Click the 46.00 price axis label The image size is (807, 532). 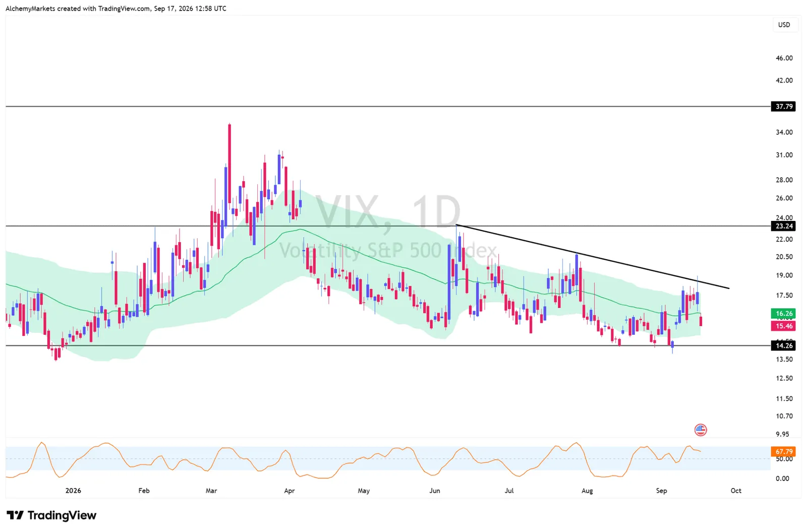pos(784,58)
